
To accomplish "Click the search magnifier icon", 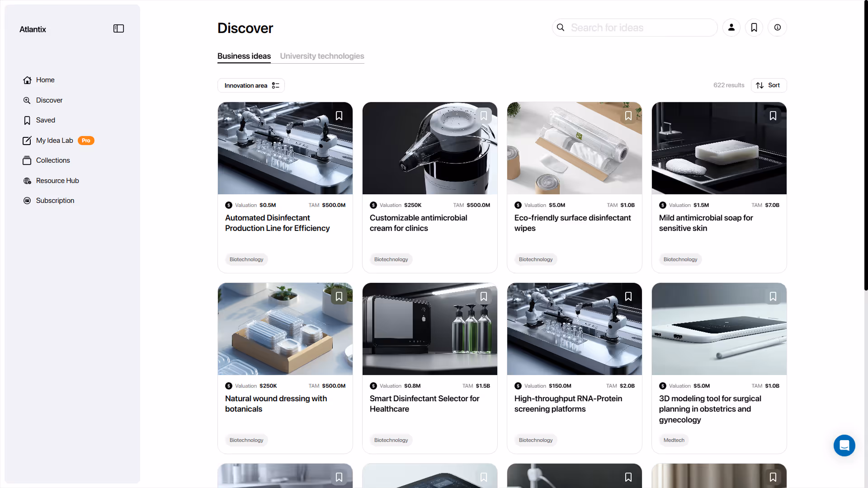I will [561, 28].
